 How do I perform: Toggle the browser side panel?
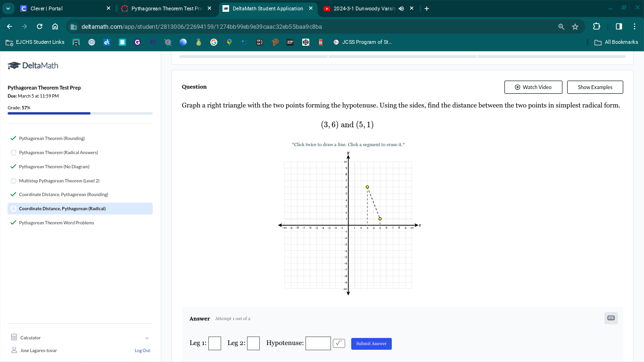tap(619, 26)
